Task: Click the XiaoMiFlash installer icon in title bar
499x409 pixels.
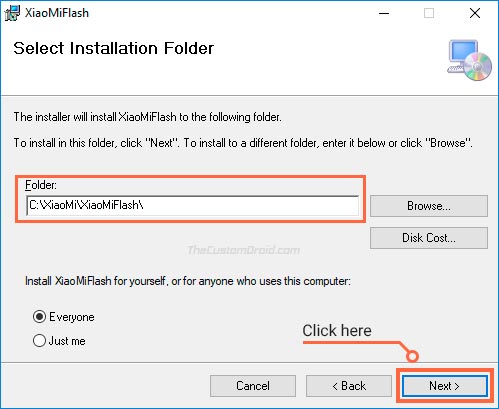Action: [x=13, y=13]
